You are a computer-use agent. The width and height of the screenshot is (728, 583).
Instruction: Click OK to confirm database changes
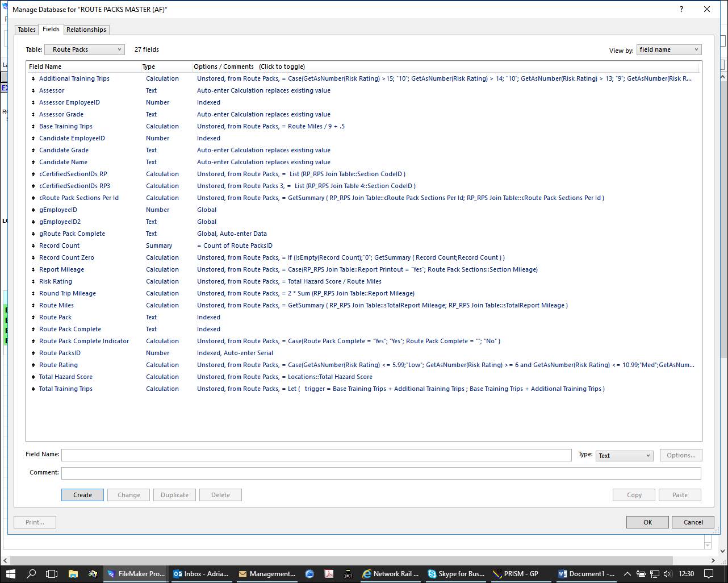point(647,522)
